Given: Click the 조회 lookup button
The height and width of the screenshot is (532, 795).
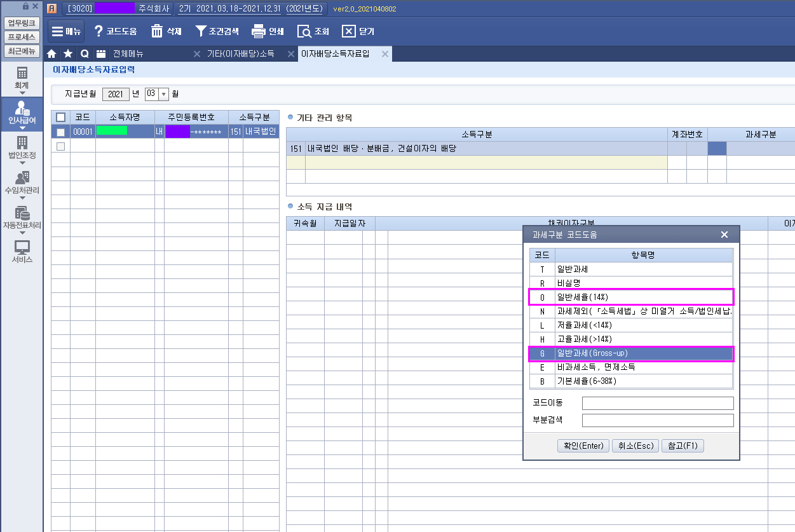Looking at the screenshot, I should coord(313,31).
